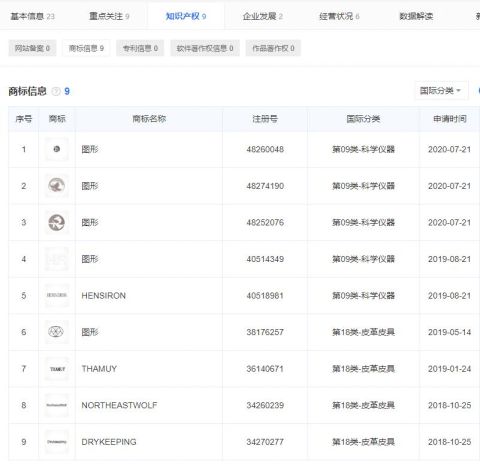Click the 注册号 column header
The image size is (480, 467).
tap(265, 119)
